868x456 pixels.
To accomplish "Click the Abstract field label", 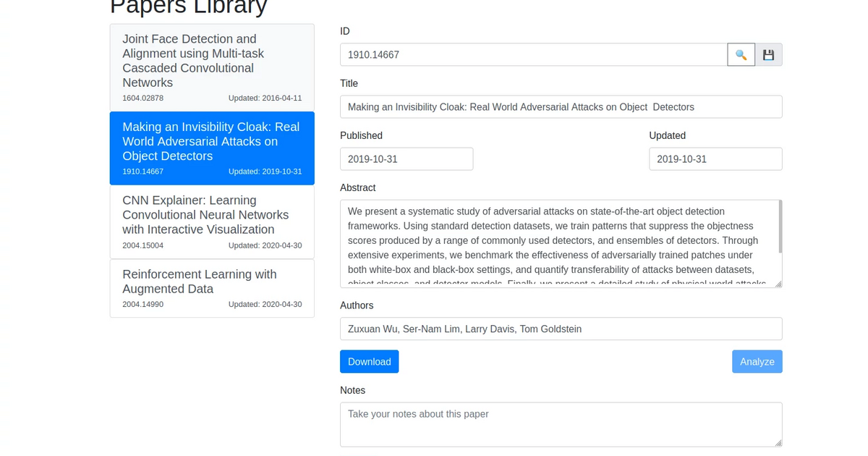I will 358,187.
